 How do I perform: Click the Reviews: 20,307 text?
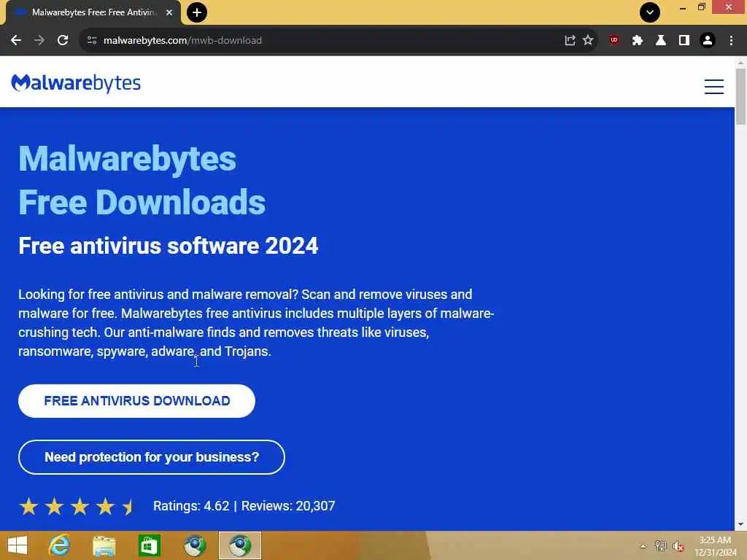coord(288,506)
